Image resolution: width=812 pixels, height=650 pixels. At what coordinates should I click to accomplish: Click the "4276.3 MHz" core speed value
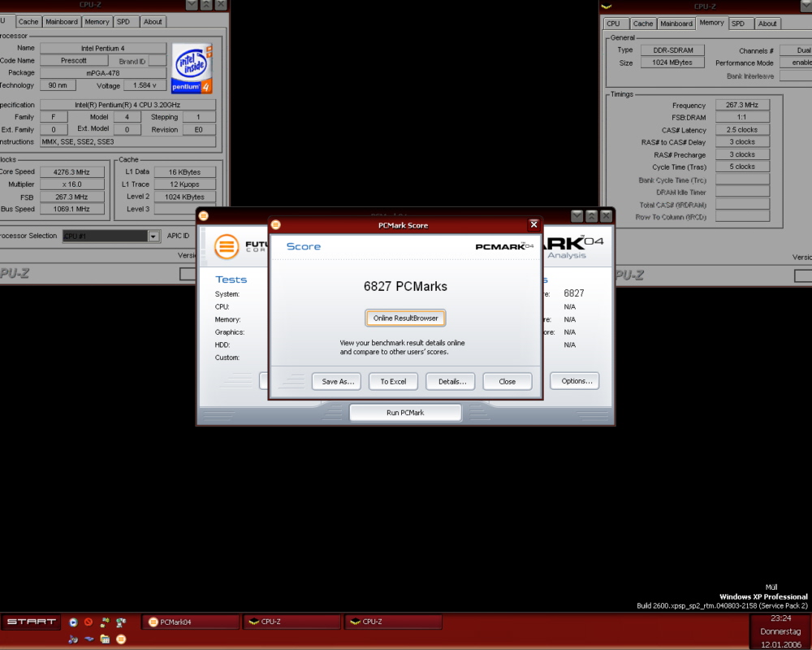[71, 172]
